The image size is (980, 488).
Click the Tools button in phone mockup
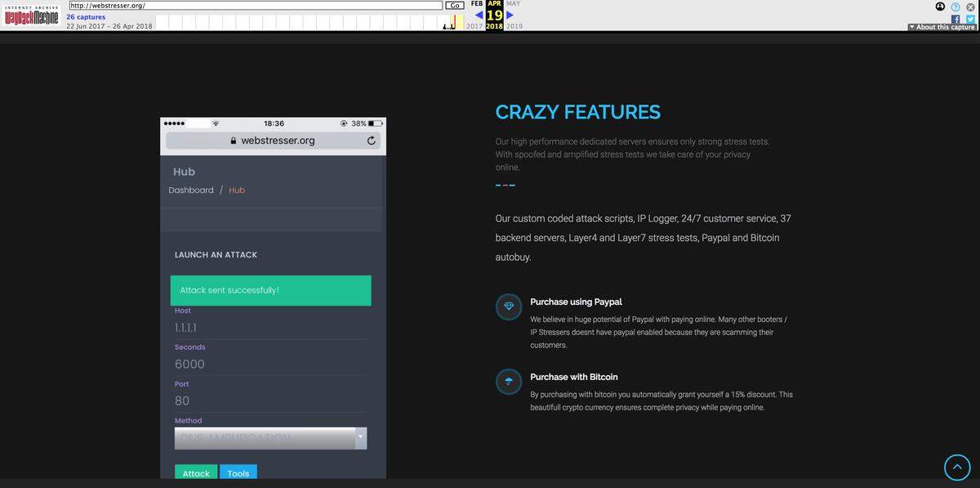click(x=238, y=472)
